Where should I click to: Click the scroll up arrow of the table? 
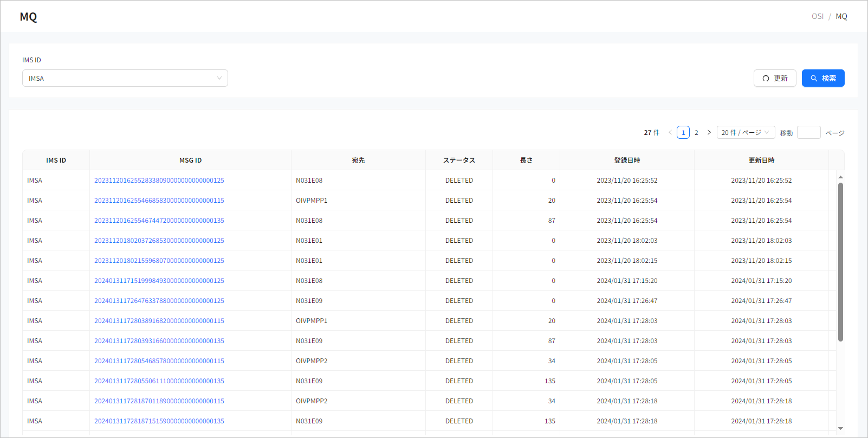click(x=840, y=177)
